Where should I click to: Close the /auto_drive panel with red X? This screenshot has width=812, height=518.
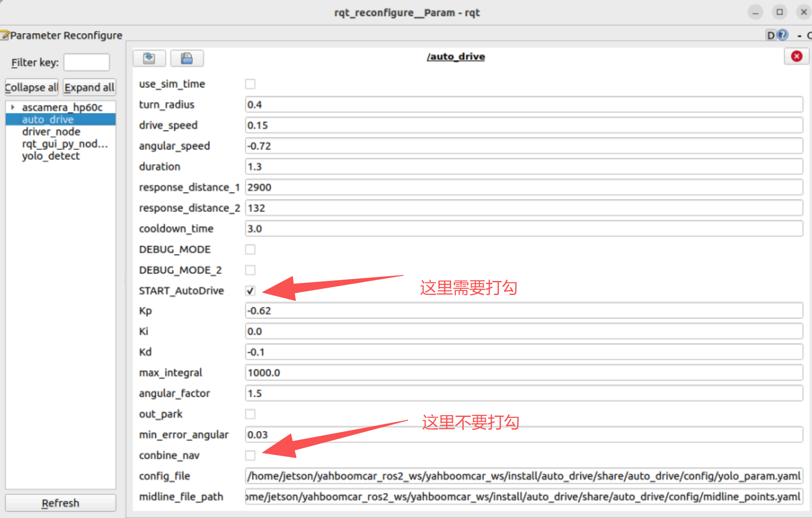point(796,56)
